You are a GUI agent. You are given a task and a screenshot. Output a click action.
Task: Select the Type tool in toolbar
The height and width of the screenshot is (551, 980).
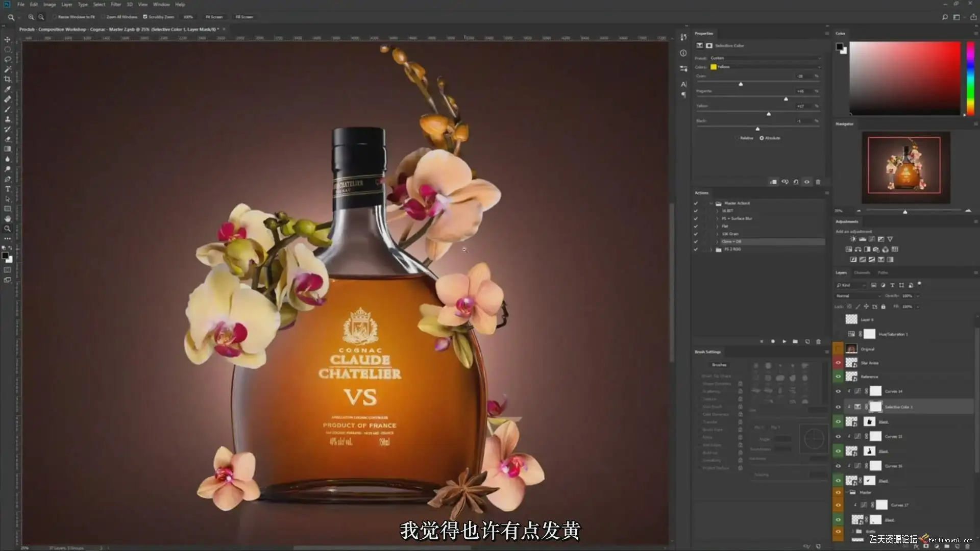(8, 189)
